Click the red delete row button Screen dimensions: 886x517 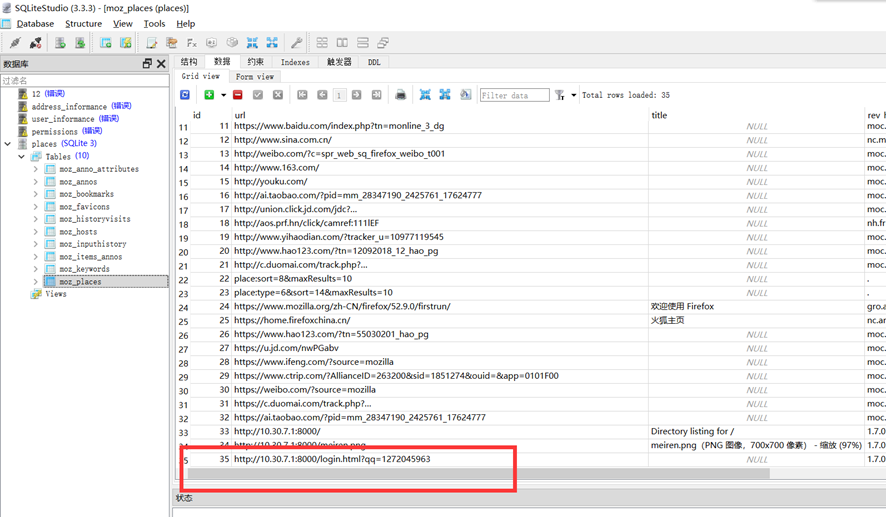pos(238,95)
